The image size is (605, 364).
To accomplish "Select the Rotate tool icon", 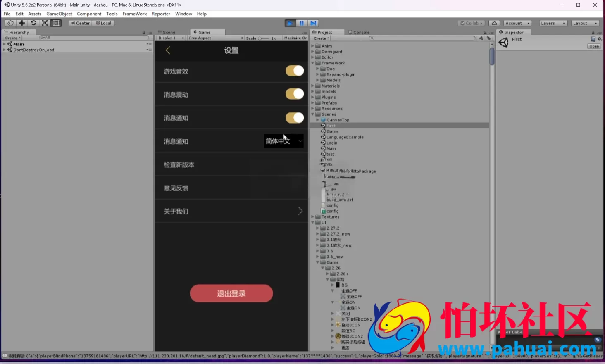I will [33, 23].
